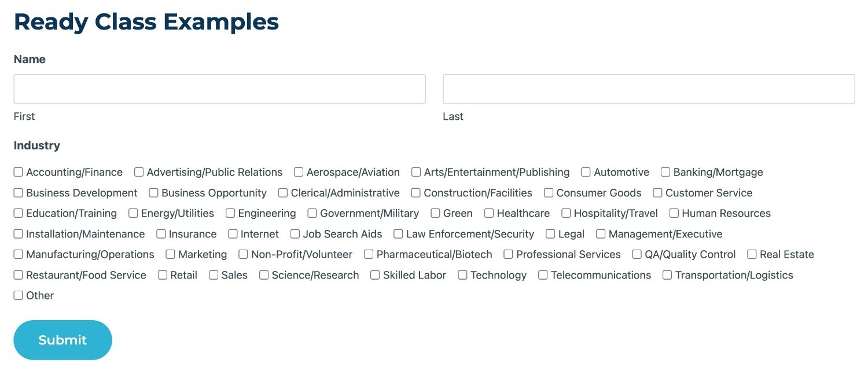
Task: Check the Business Development box
Action: point(18,192)
